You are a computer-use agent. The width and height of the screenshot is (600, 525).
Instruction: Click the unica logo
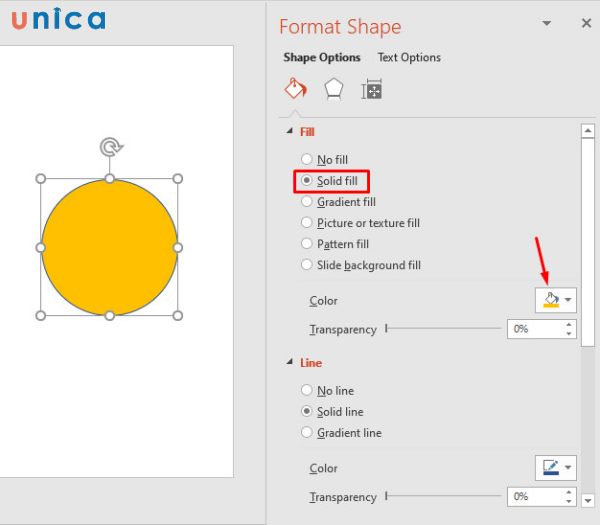58,19
